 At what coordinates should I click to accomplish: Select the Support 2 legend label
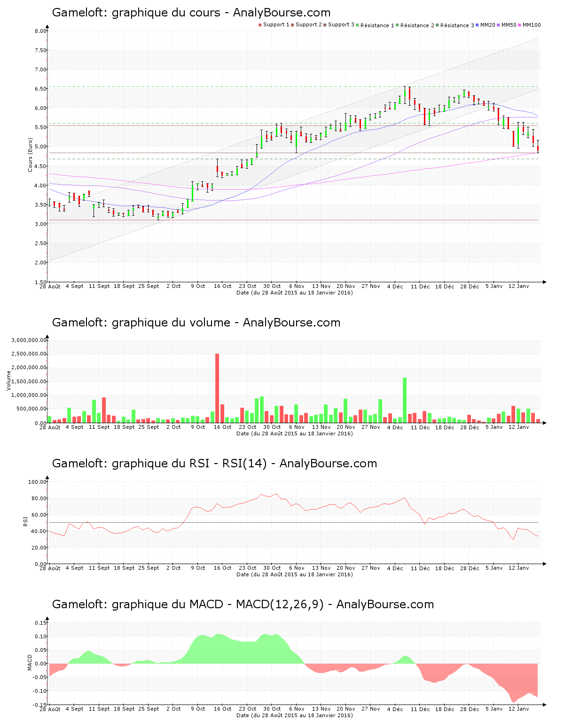[x=309, y=25]
